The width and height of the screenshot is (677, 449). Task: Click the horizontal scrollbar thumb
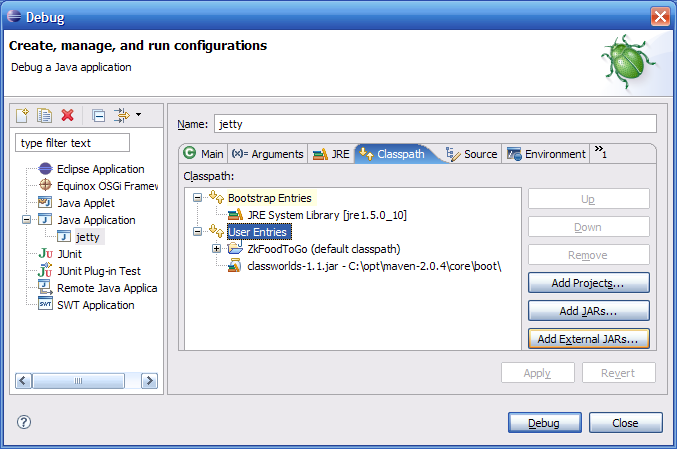(x=79, y=381)
